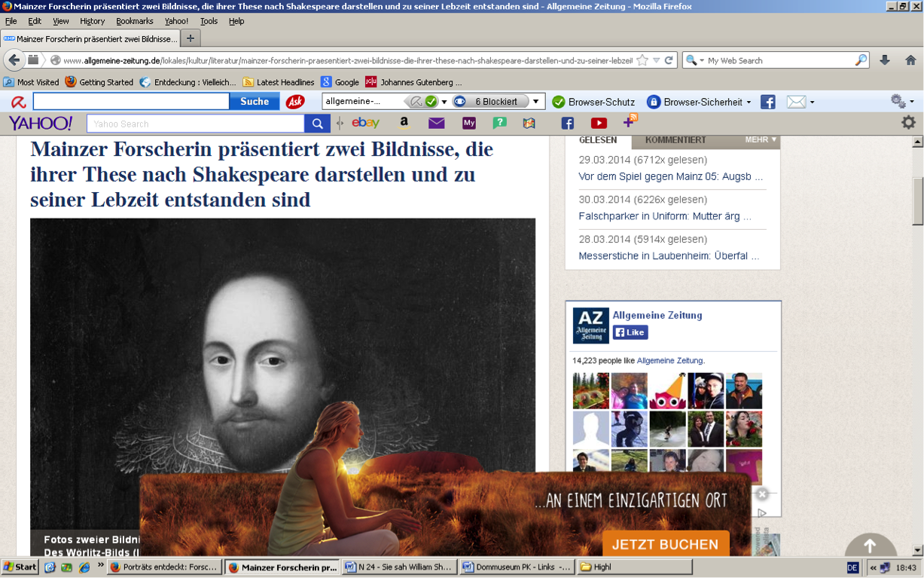Submit the Yahoo search magnifier button
Image resolution: width=924 pixels, height=578 pixels.
pos(317,124)
